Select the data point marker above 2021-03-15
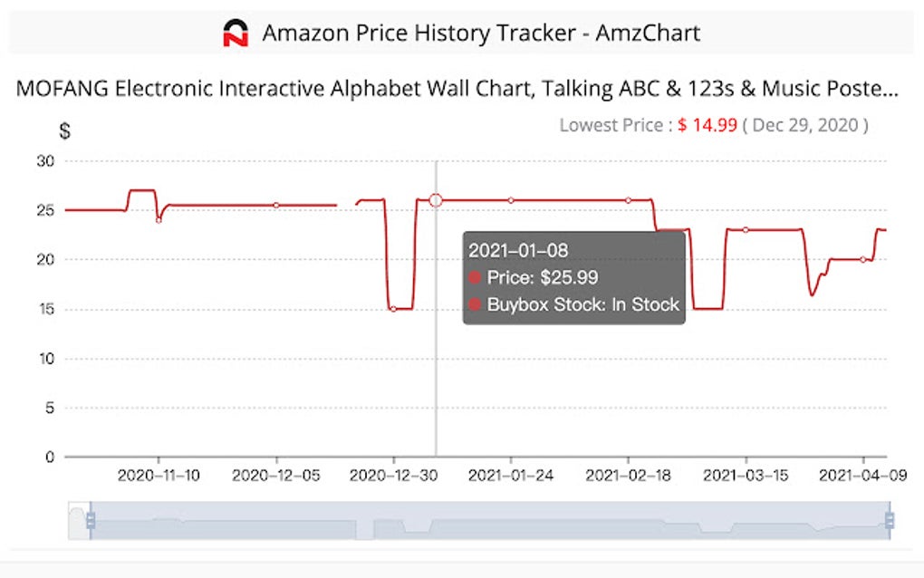924x578 pixels. [x=746, y=230]
